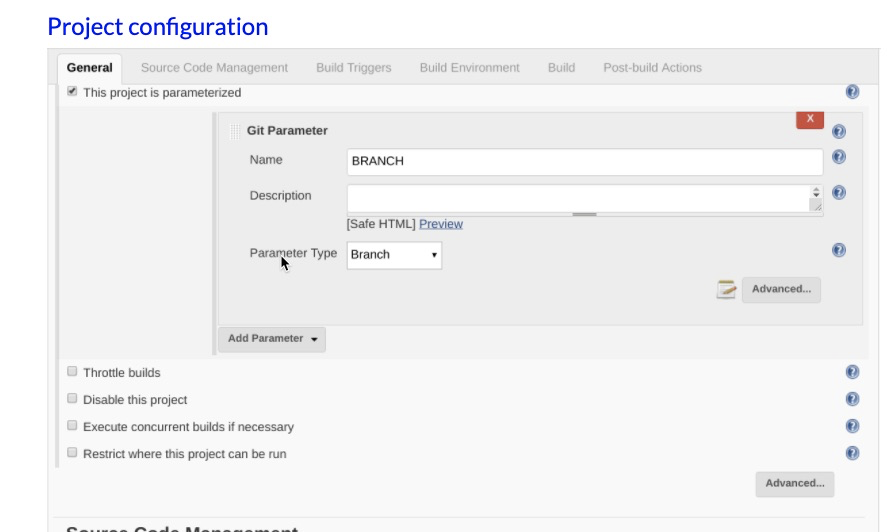887x532 pixels.
Task: Click the Git Parameter heading text
Action: [x=287, y=131]
